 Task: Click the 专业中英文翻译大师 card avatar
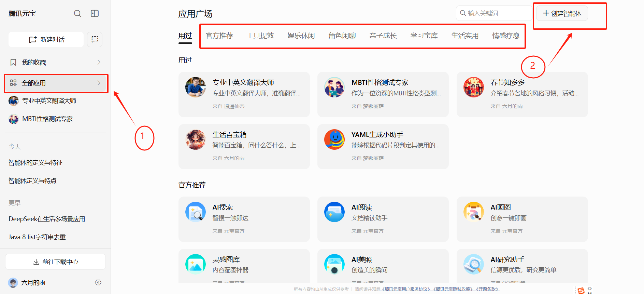[196, 87]
